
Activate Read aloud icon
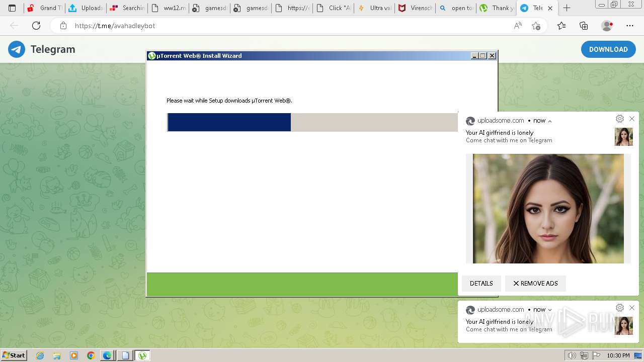click(517, 26)
